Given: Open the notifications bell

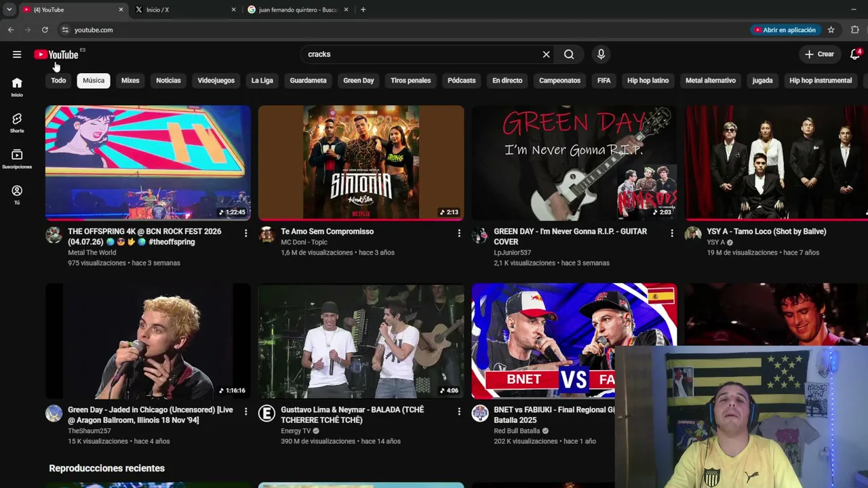Looking at the screenshot, I should [855, 54].
